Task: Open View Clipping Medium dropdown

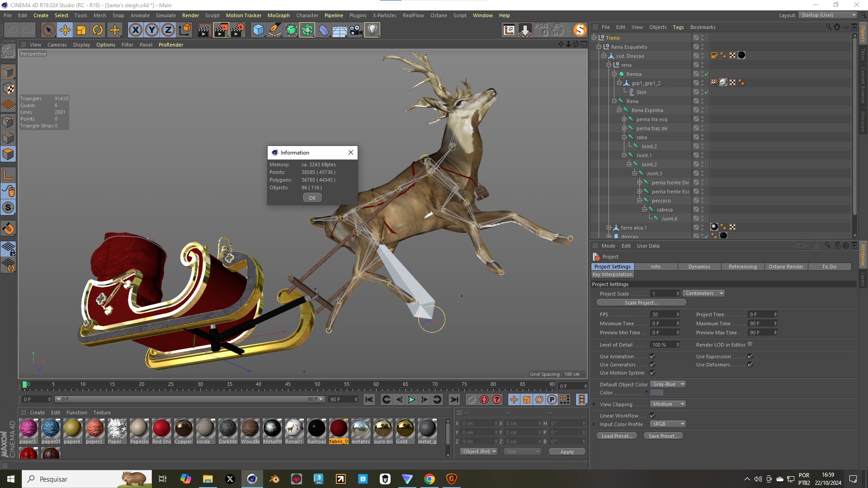Action: pos(668,404)
